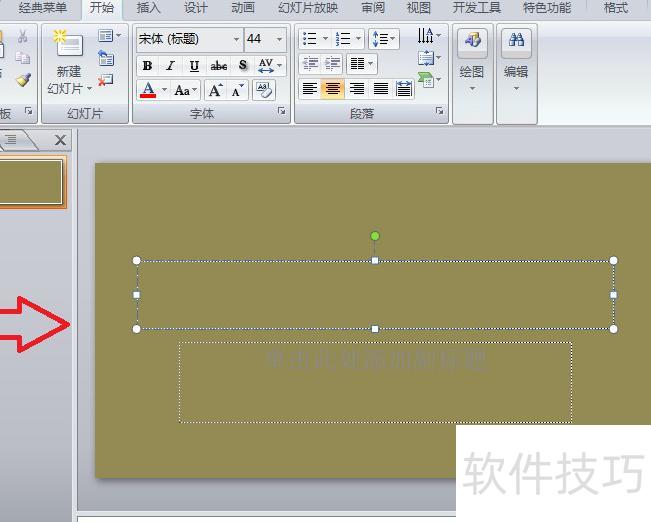Viewport: 651px width, 522px height.
Task: Switch to the 审阅 tab
Action: tap(373, 7)
